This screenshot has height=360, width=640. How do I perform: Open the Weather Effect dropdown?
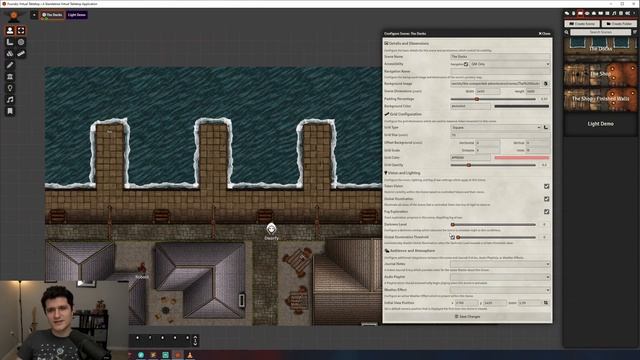500,290
